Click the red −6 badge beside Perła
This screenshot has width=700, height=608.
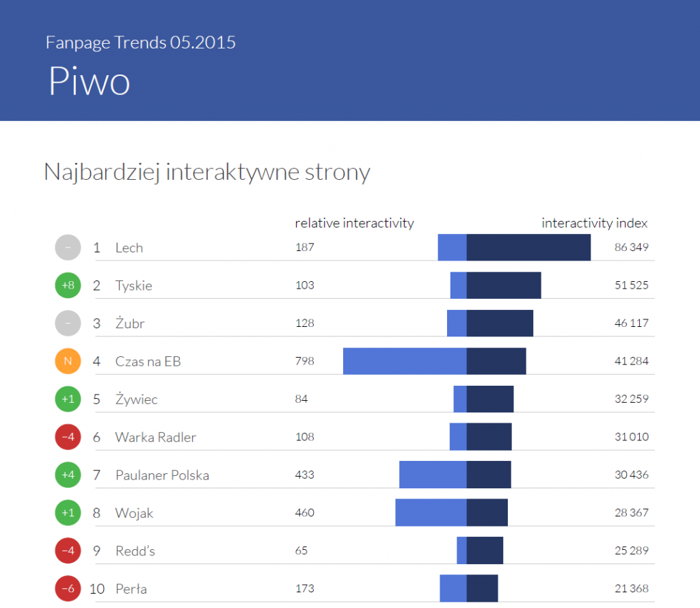(x=68, y=588)
